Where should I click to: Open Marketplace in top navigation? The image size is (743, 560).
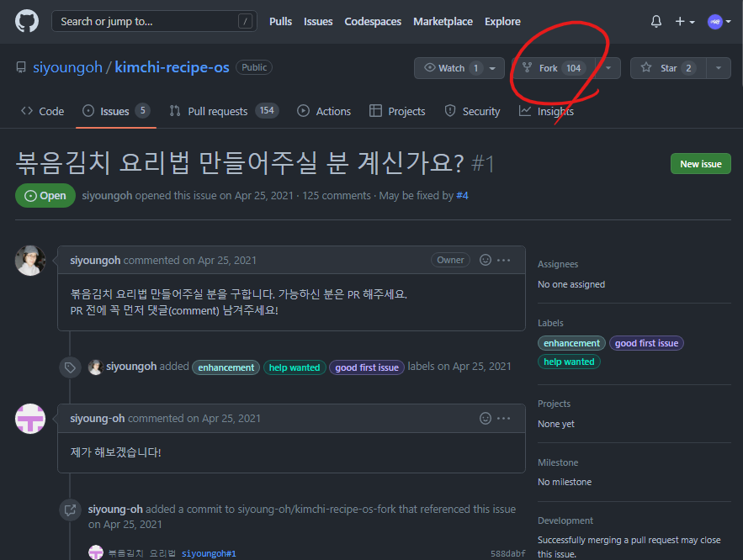click(443, 22)
